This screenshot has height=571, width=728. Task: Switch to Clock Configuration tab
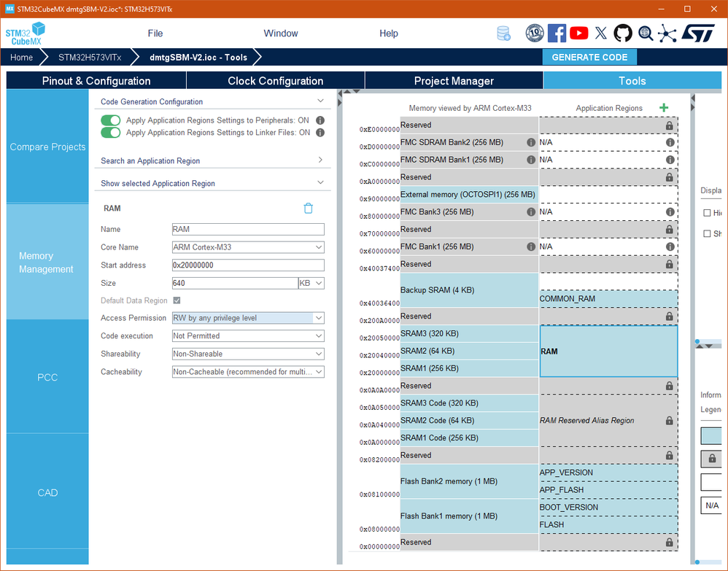pyautogui.click(x=275, y=81)
